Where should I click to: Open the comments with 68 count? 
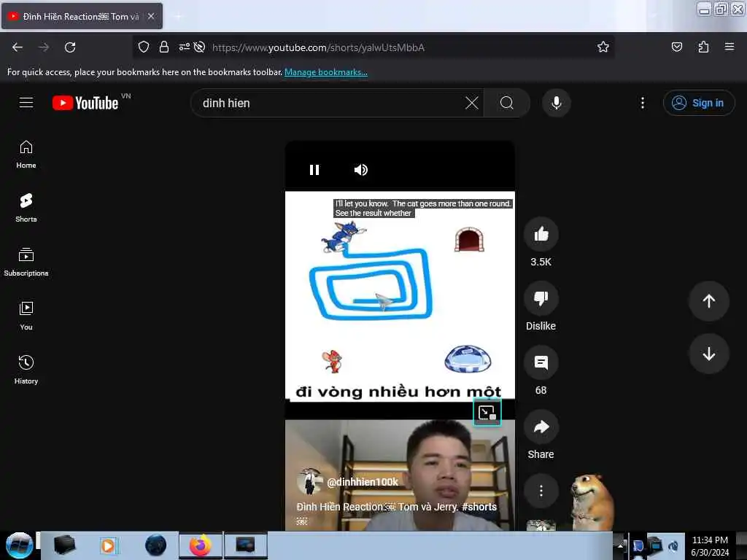pos(541,363)
